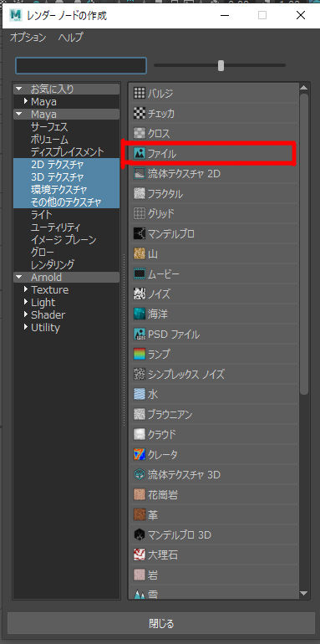
Task: Select the ライト category
Action: tap(42, 214)
